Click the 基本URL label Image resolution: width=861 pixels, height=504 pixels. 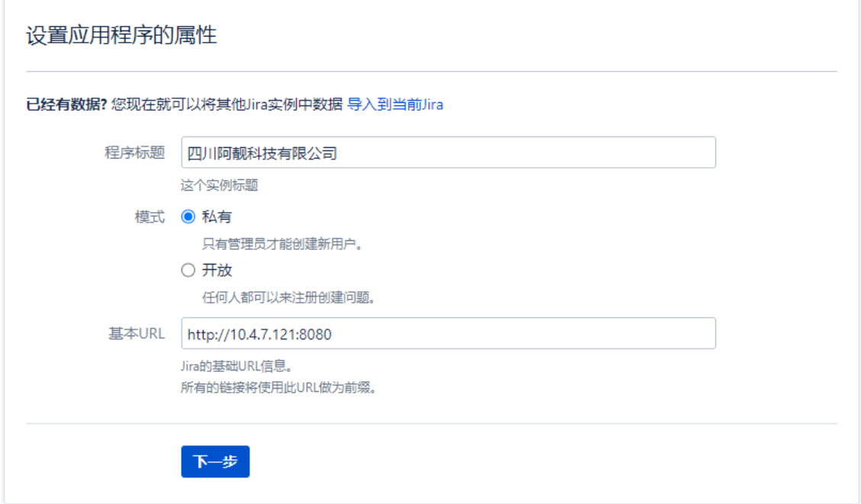click(x=137, y=333)
